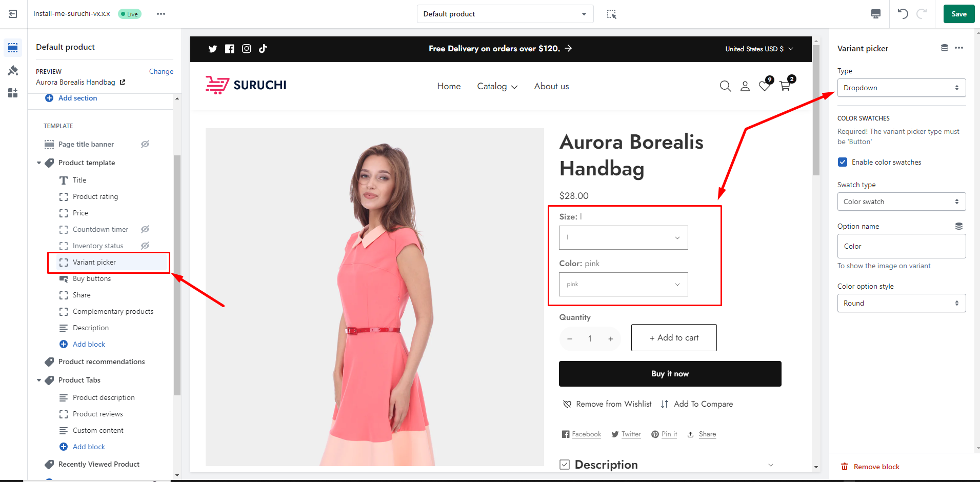980x482 pixels.
Task: Select Buy buttons block in template tree
Action: coord(92,278)
